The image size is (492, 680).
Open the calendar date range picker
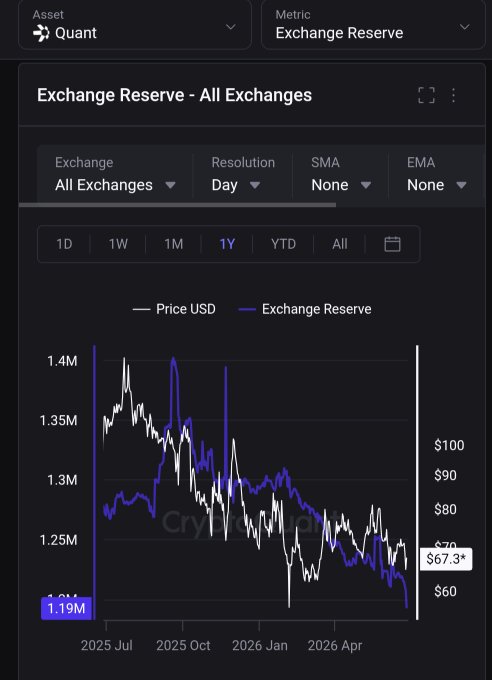pos(392,244)
